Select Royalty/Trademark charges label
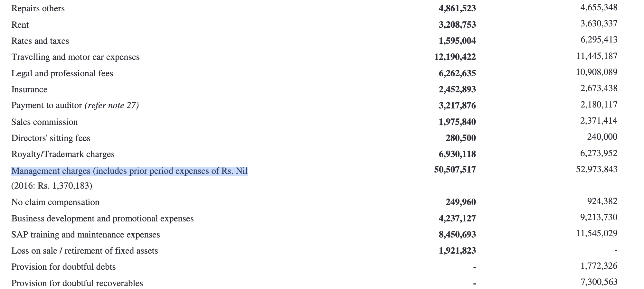Image resolution: width=644 pixels, height=289 pixels. tap(63, 154)
